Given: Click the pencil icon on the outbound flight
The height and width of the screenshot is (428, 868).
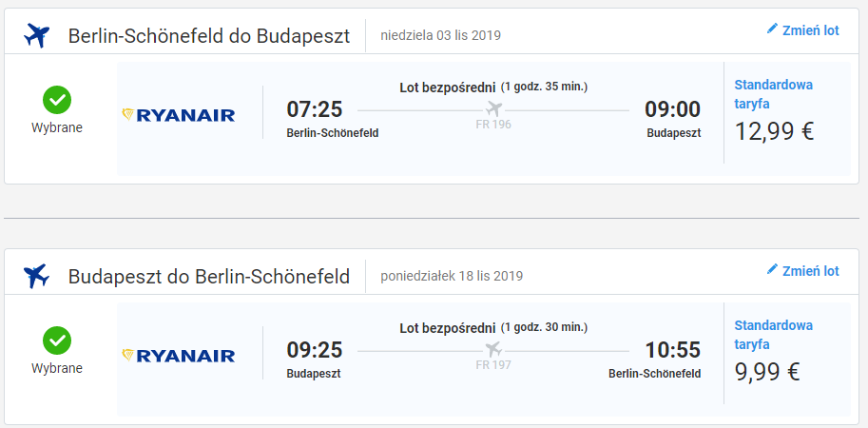Looking at the screenshot, I should (772, 29).
